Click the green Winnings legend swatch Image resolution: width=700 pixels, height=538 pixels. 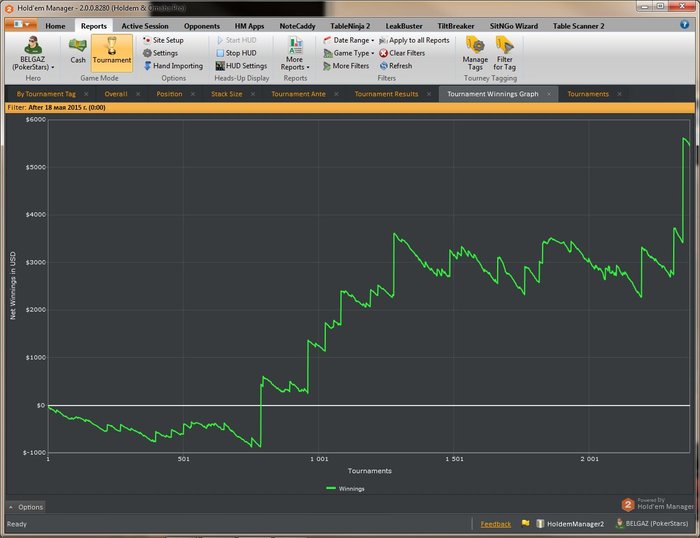point(331,488)
